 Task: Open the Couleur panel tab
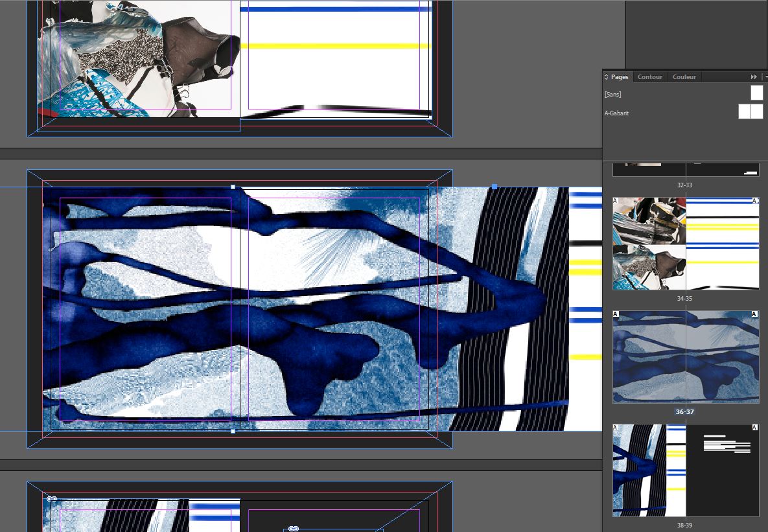pyautogui.click(x=684, y=77)
